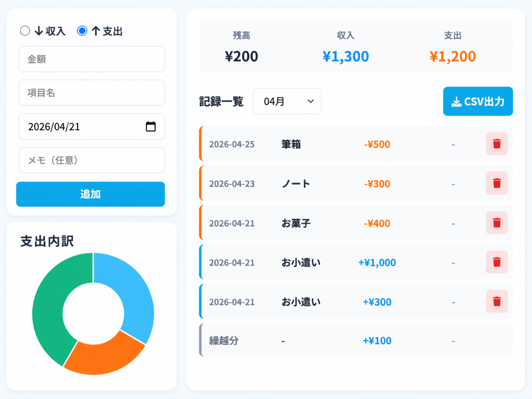Click the 残高 value ¥200
Image resolution: width=532 pixels, height=399 pixels.
242,56
